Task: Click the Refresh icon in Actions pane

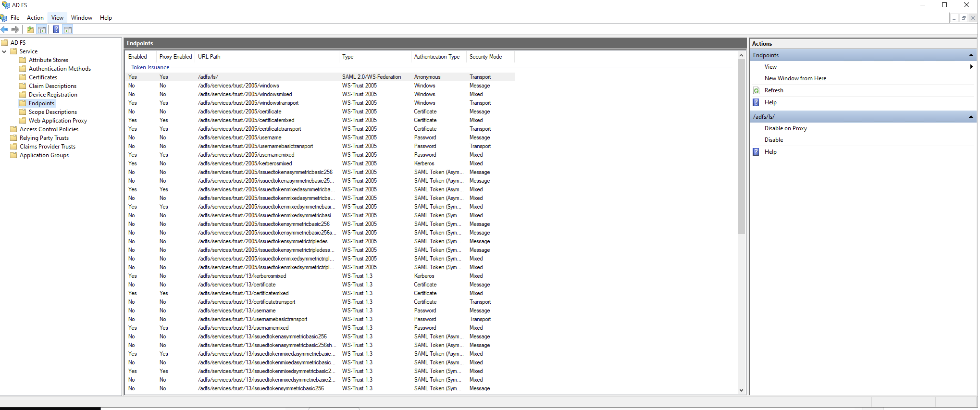Action: click(x=756, y=90)
